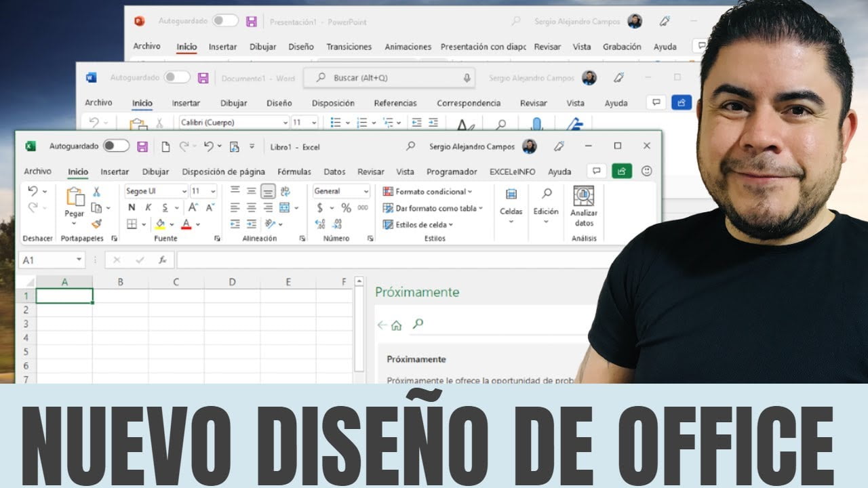Viewport: 868px width, 488px height.
Task: Expand Estilos de celda menu
Action: 418,224
